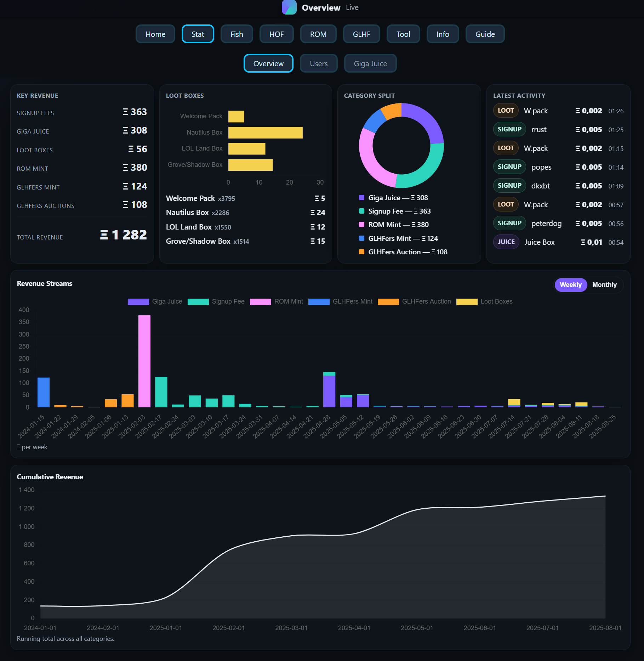Toggle Giga Juice series in chart legend
The image size is (644, 661).
pyautogui.click(x=155, y=301)
